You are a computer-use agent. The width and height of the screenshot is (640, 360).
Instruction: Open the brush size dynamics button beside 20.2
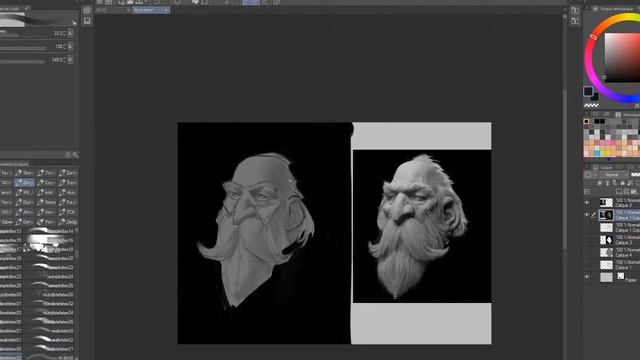[x=70, y=33]
